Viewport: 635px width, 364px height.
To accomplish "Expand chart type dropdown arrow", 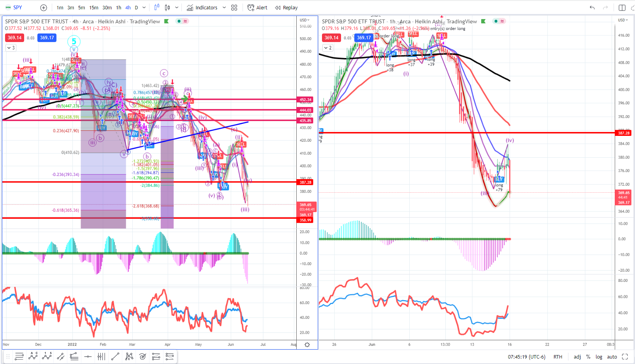I will click(x=177, y=8).
